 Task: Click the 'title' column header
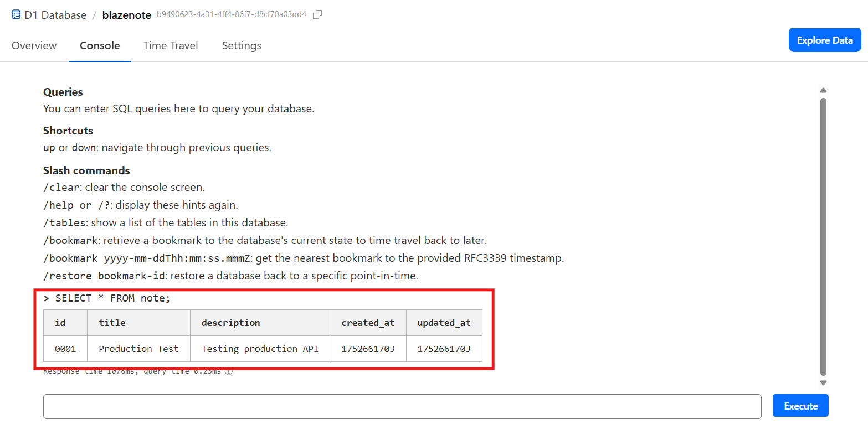pyautogui.click(x=112, y=323)
